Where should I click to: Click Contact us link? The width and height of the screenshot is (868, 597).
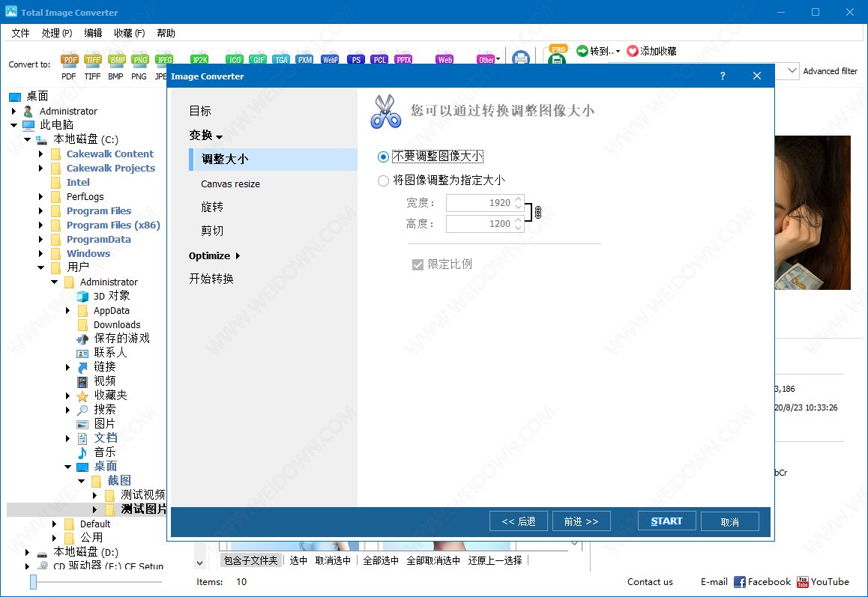click(650, 582)
